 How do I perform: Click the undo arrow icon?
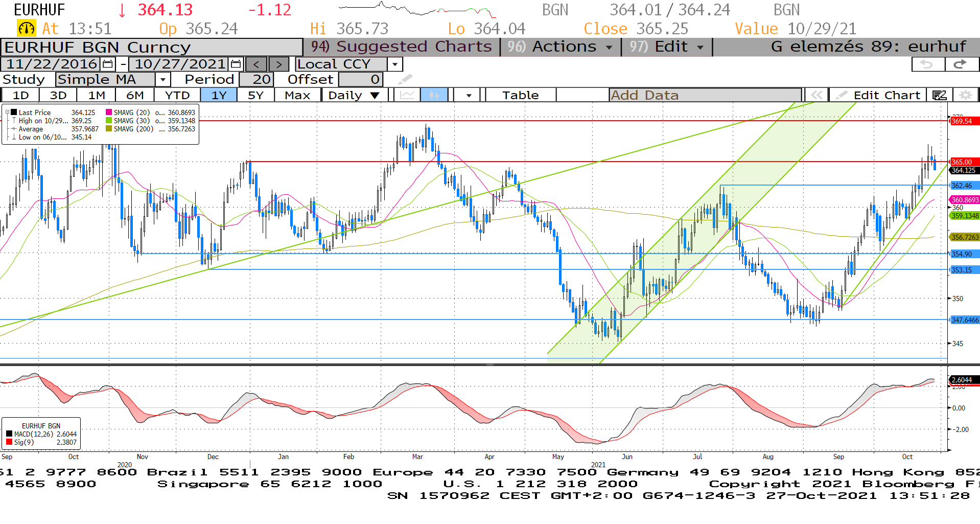point(927,64)
